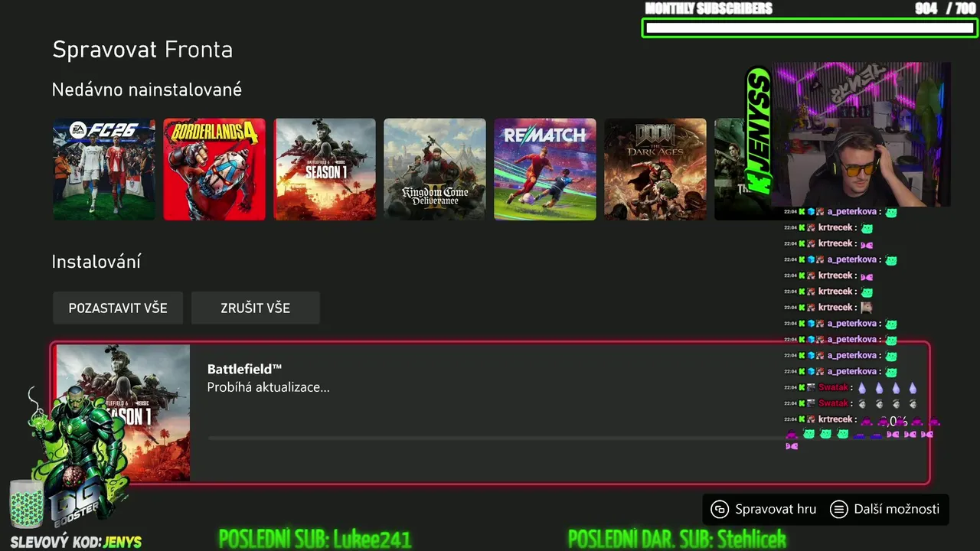Image resolution: width=980 pixels, height=551 pixels.
Task: Select Kingdom Come Deliverance tile
Action: pos(435,169)
